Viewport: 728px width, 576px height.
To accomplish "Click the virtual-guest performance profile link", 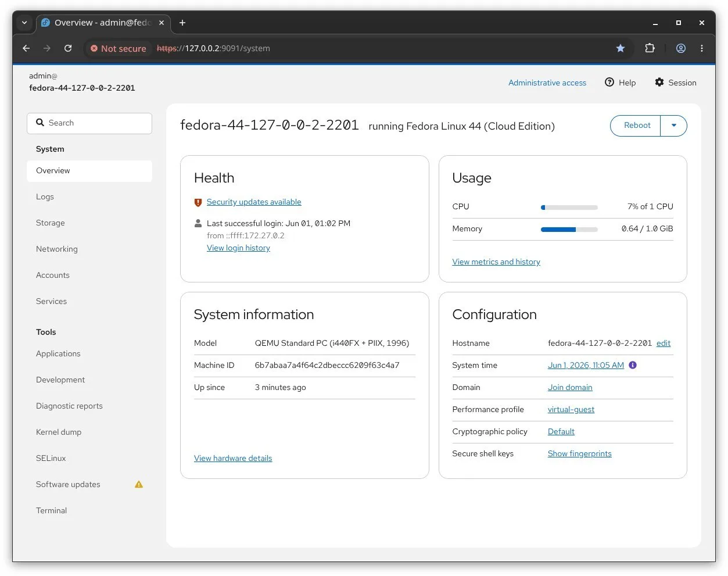I will pos(571,410).
